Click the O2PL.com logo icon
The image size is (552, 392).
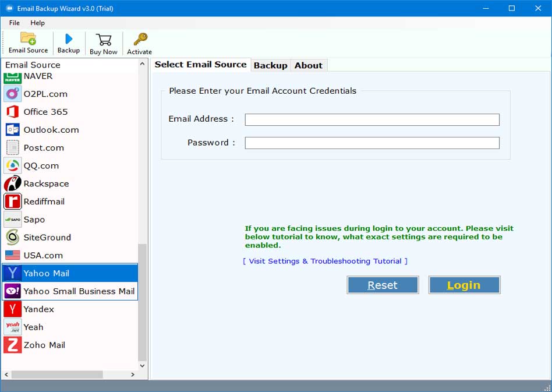12,94
